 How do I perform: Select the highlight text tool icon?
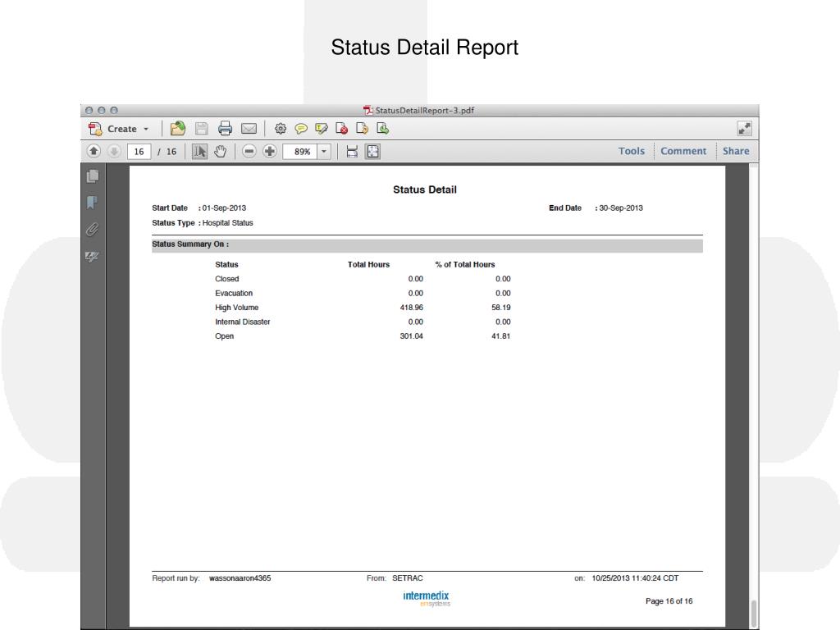322,129
